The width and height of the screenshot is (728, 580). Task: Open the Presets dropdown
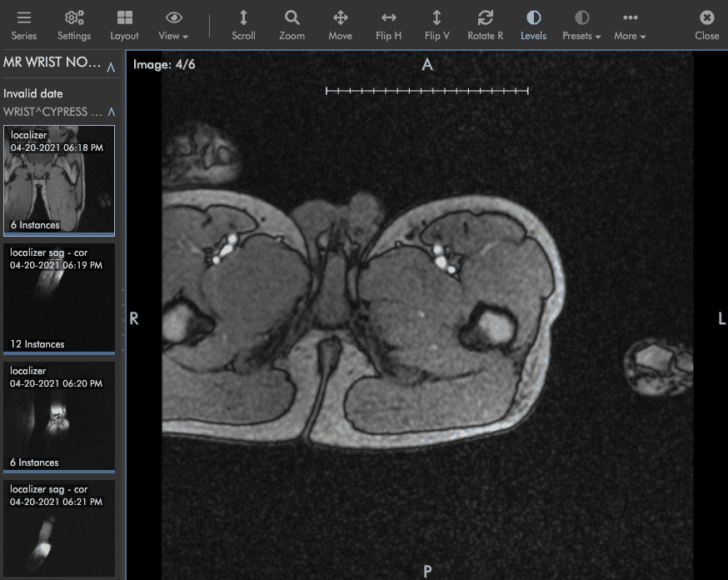pyautogui.click(x=581, y=24)
